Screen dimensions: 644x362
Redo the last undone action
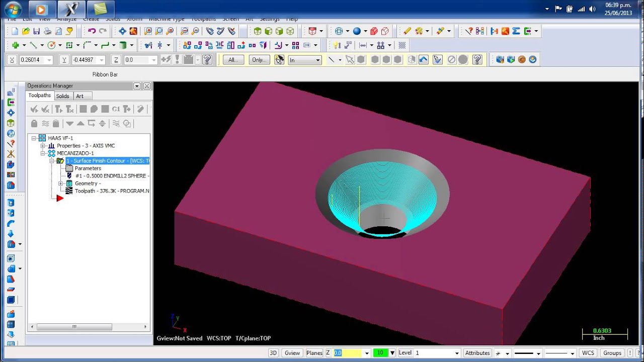coord(103,31)
